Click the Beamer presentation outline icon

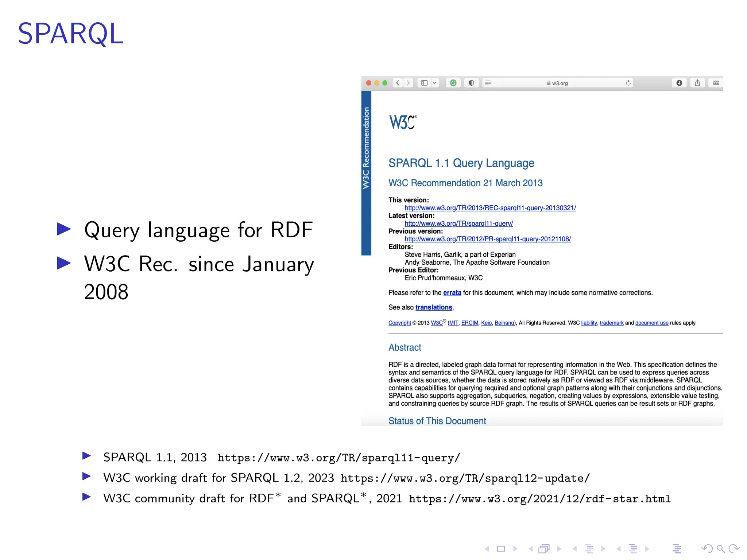tap(677, 549)
